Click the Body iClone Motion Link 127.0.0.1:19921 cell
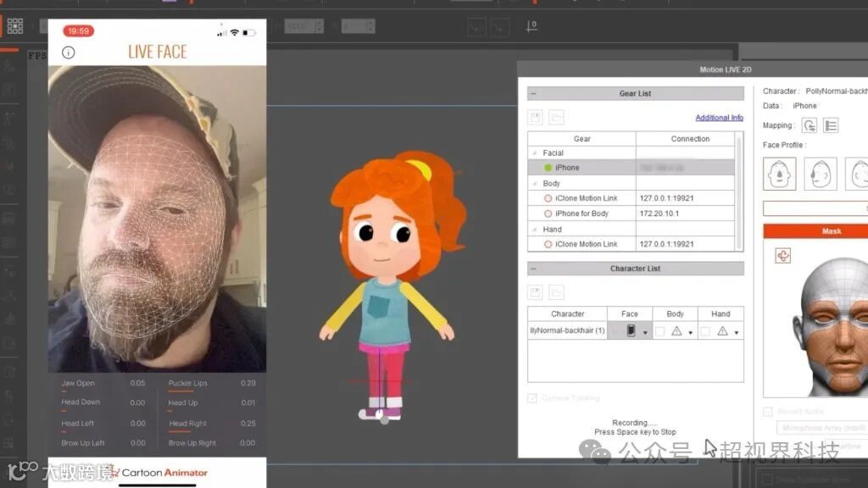Image resolution: width=868 pixels, height=488 pixels. coord(685,198)
